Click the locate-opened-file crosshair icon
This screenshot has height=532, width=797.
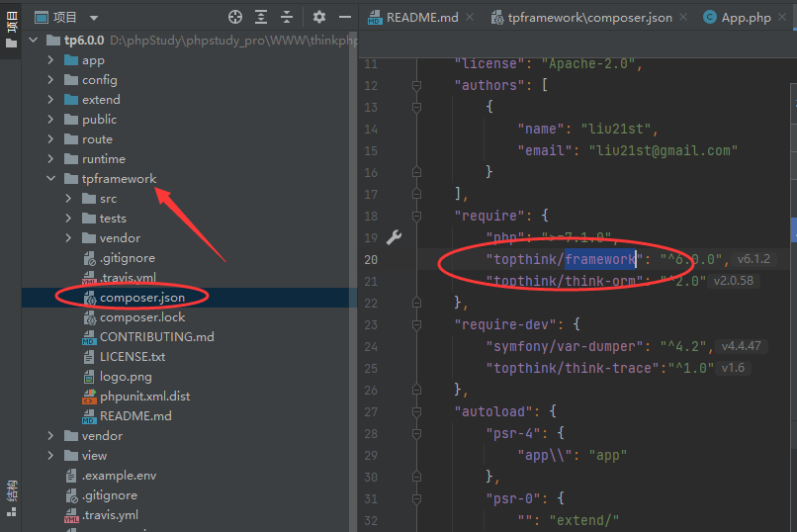[234, 17]
